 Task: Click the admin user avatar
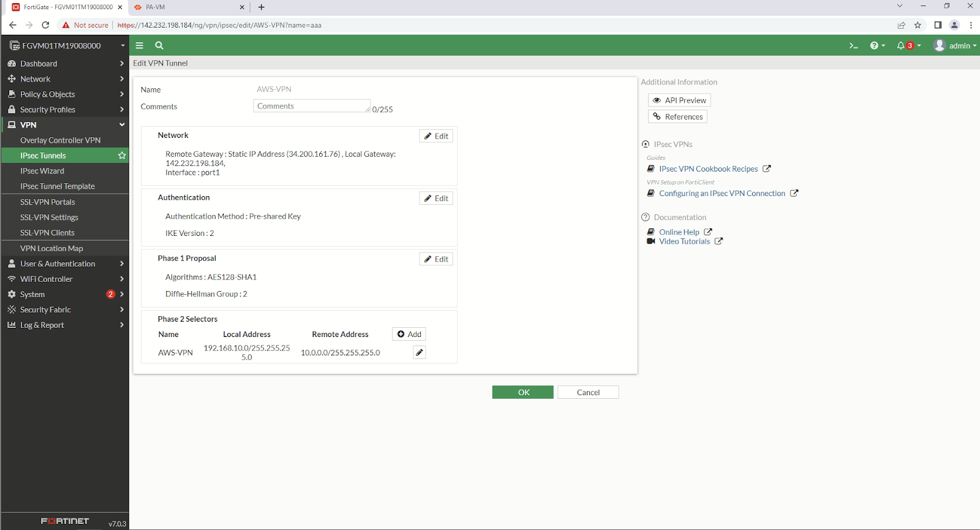(940, 45)
